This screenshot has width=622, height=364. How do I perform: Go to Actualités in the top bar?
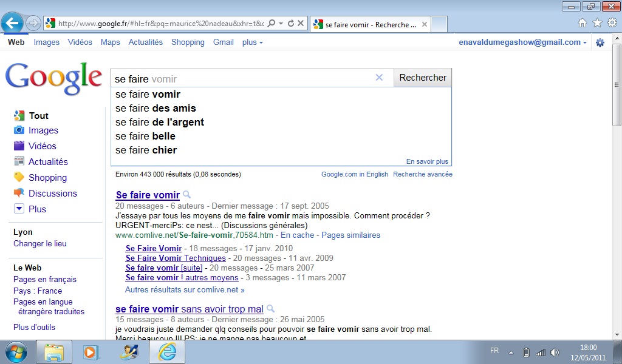[x=146, y=42]
